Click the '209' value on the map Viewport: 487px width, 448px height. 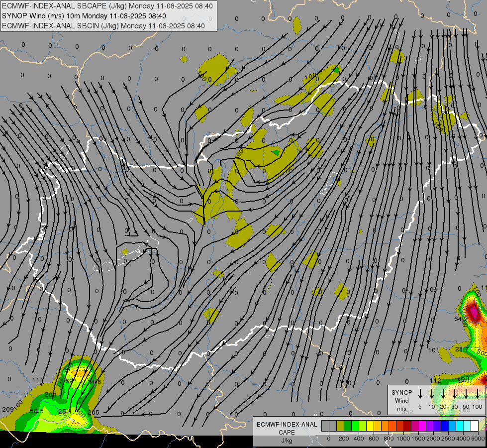pos(7,410)
